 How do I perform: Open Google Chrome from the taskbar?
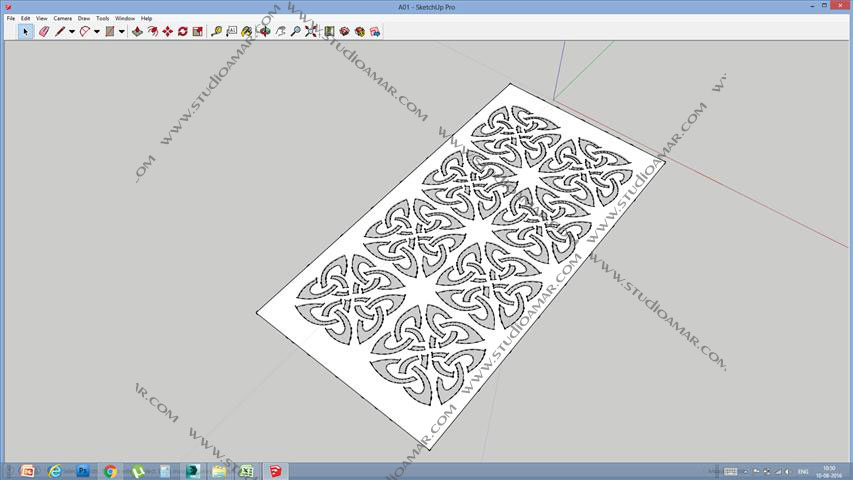click(110, 471)
